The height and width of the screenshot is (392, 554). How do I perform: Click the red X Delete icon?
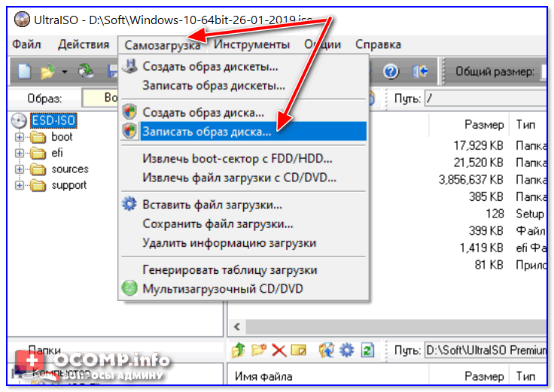click(279, 351)
